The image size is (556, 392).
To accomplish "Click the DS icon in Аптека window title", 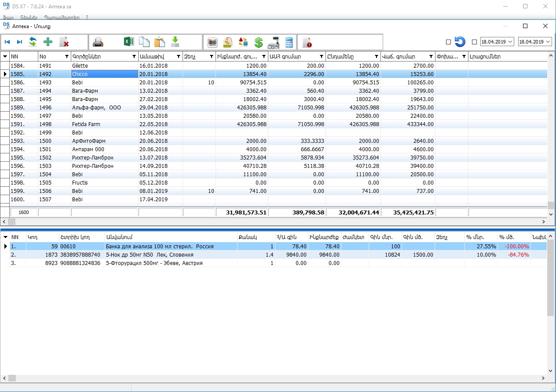I will point(7,25).
